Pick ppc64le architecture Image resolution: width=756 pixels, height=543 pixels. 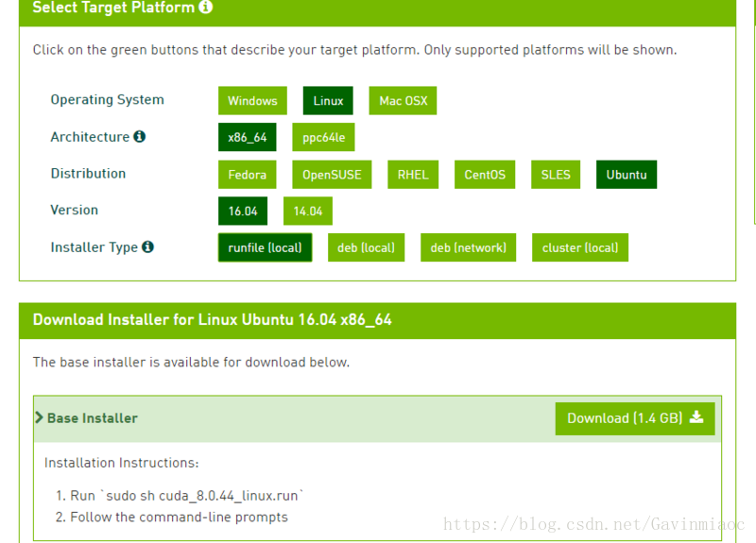(323, 137)
